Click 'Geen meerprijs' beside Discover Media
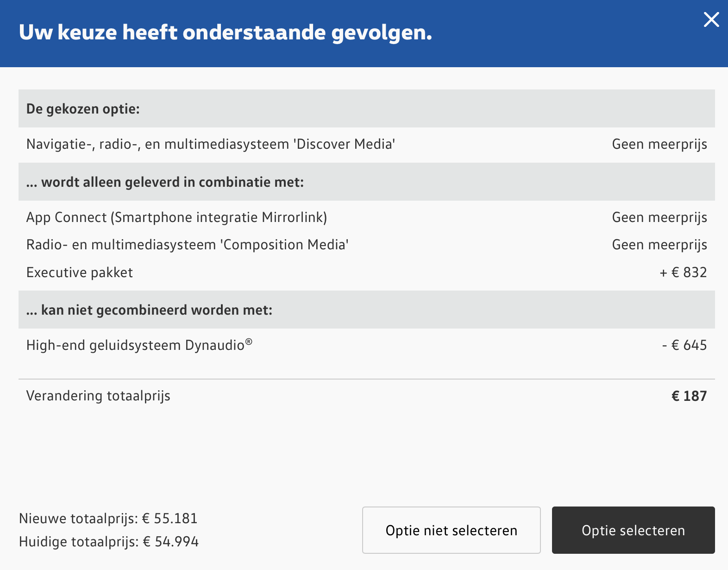The height and width of the screenshot is (570, 728). pos(659,145)
